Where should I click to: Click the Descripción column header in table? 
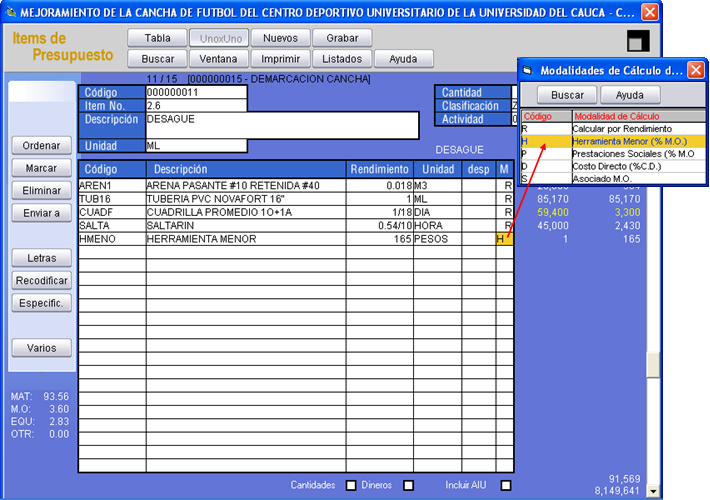pyautogui.click(x=246, y=169)
